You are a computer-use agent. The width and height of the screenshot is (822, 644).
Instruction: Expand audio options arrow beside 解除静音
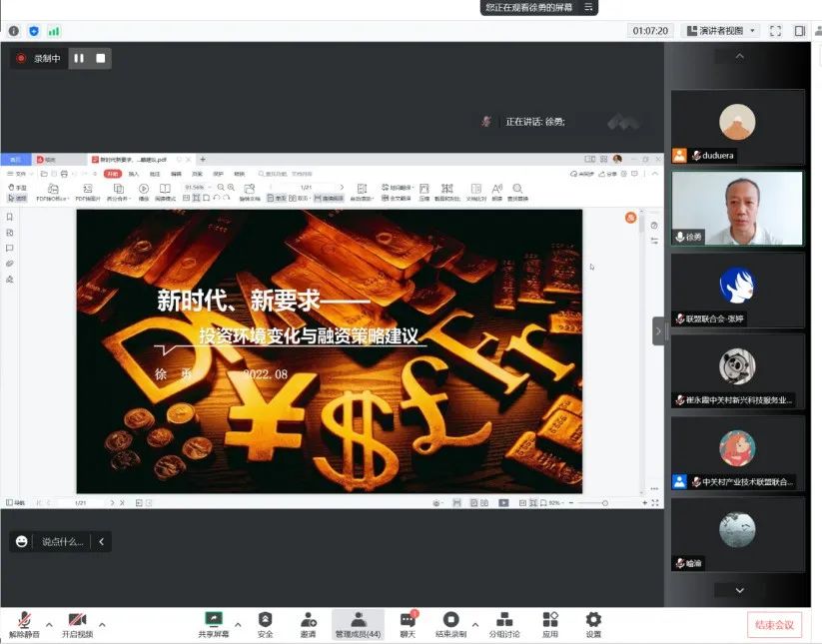(48, 624)
